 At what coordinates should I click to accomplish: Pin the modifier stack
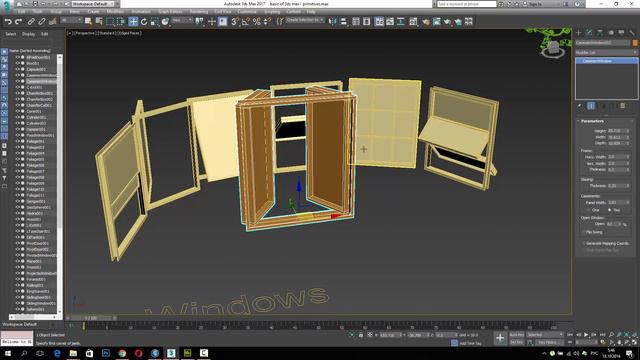pyautogui.click(x=580, y=106)
